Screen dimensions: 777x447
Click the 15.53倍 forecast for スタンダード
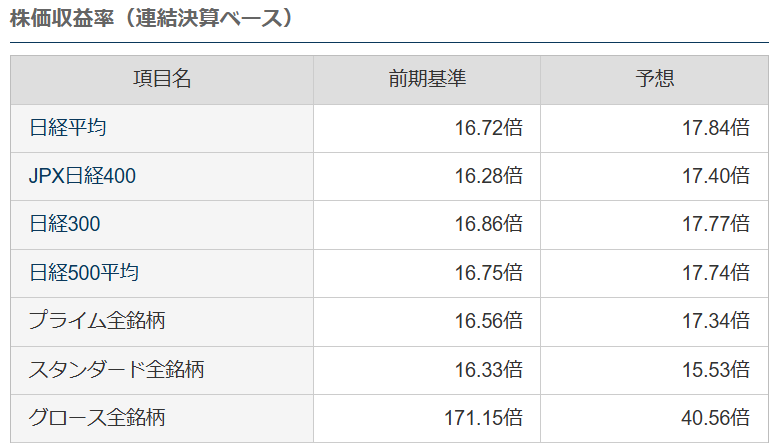(716, 369)
